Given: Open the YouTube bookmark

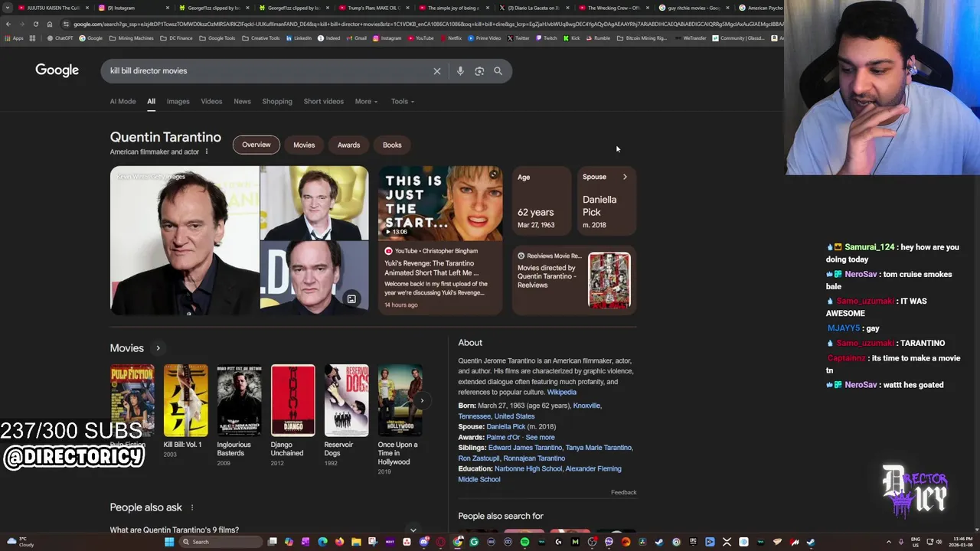Looking at the screenshot, I should (x=420, y=38).
